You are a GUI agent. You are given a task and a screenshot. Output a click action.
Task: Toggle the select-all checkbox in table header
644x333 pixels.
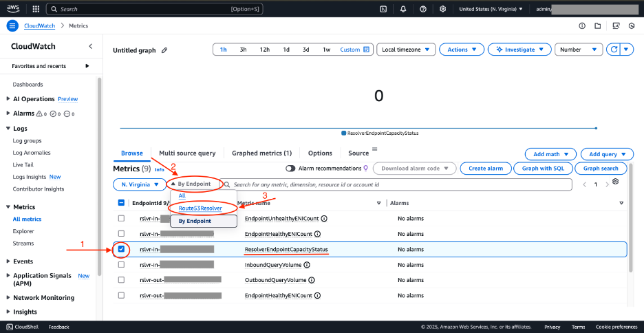coord(121,203)
